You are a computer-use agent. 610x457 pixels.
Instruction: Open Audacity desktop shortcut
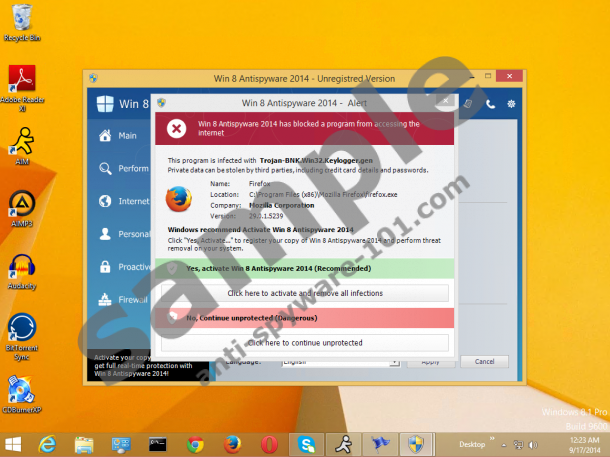[x=22, y=271]
